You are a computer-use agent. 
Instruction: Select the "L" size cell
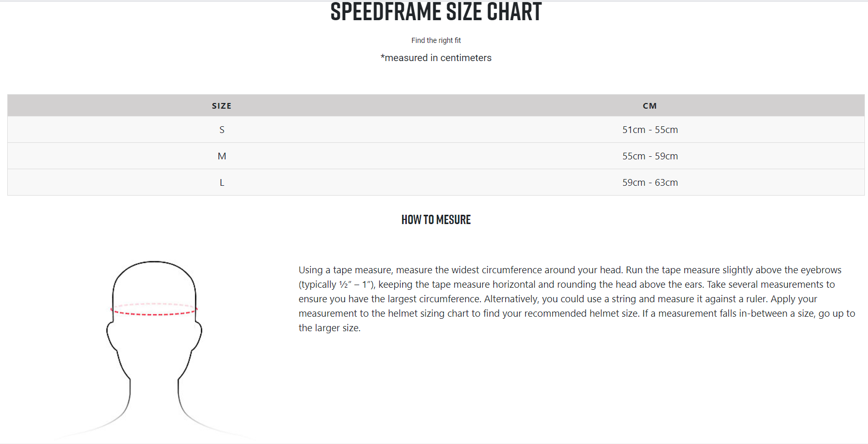[x=222, y=183]
